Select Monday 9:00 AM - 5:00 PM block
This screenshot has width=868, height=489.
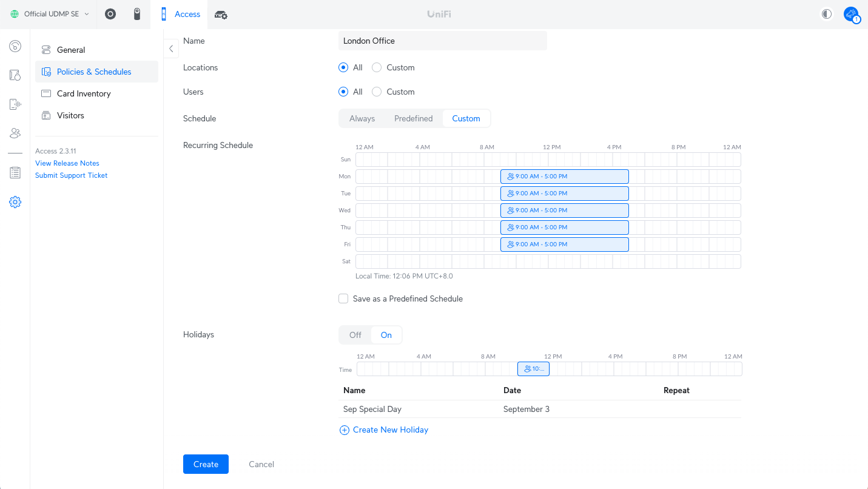565,177
